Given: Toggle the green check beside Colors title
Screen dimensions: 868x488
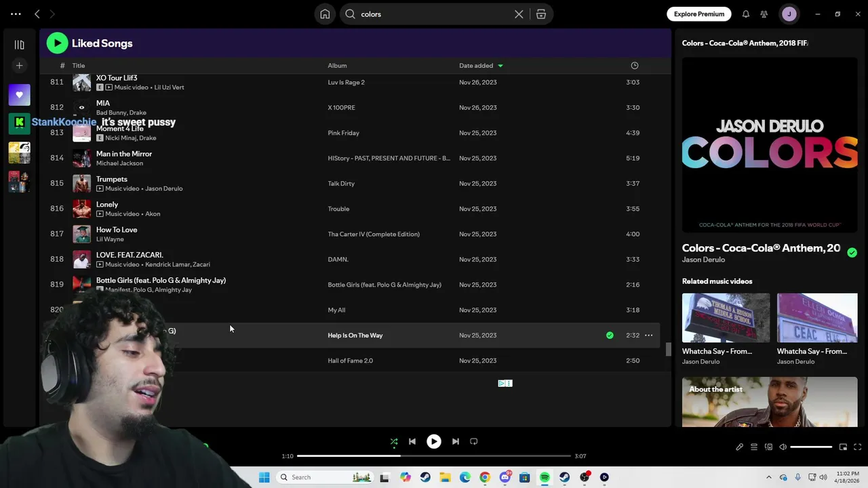Looking at the screenshot, I should click(852, 252).
